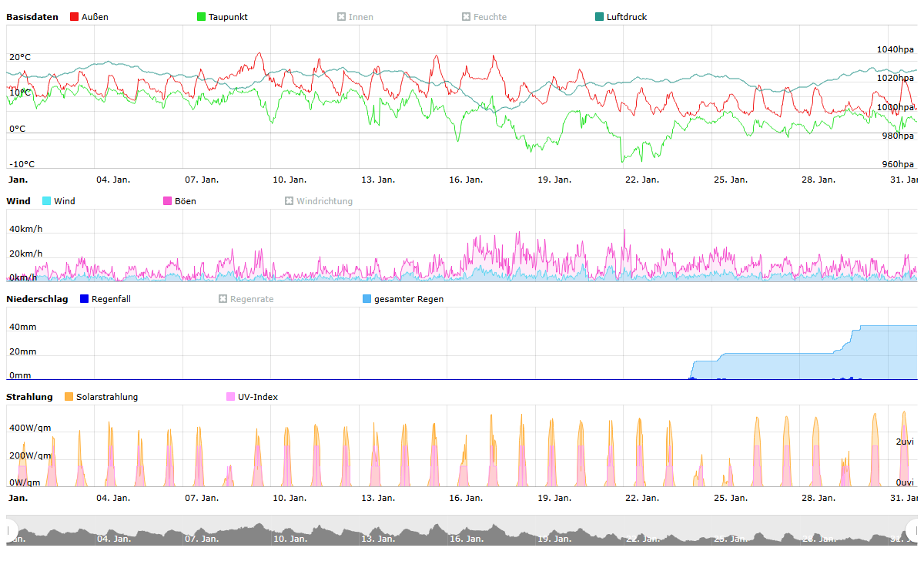Click the right handle of the range navigator
The width and height of the screenshot is (924, 578).
tap(913, 530)
